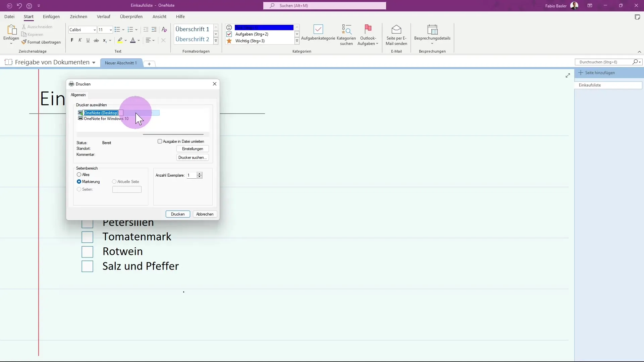The height and width of the screenshot is (362, 644).
Task: Click the blue highlighted category swatch
Action: [264, 27]
